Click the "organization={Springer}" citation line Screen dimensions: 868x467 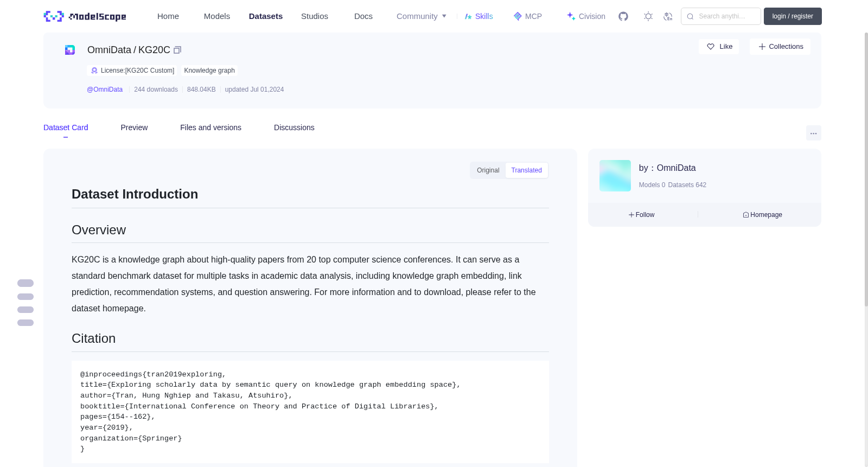coord(131,438)
